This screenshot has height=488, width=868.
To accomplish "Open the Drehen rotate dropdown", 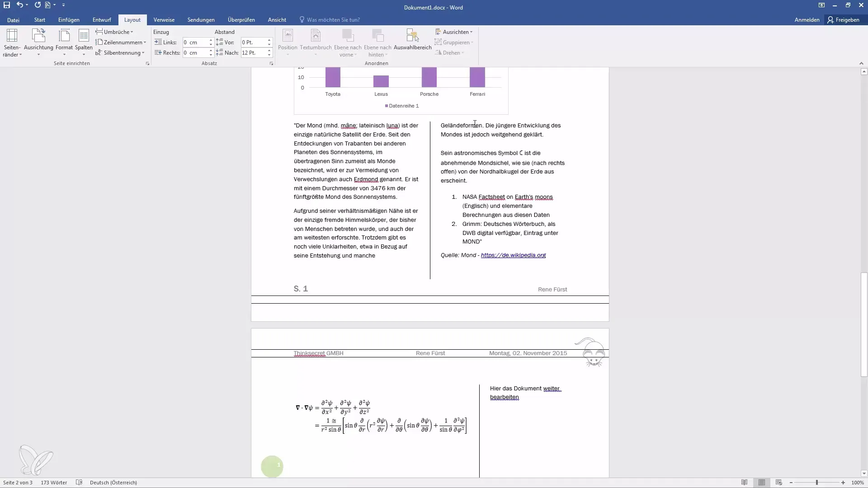I will click(x=450, y=53).
